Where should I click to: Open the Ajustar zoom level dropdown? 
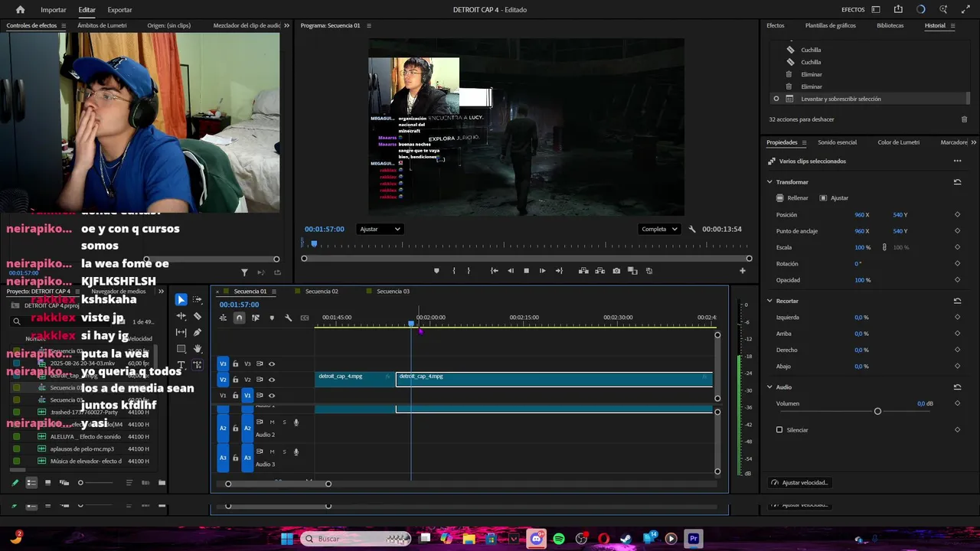381,229
